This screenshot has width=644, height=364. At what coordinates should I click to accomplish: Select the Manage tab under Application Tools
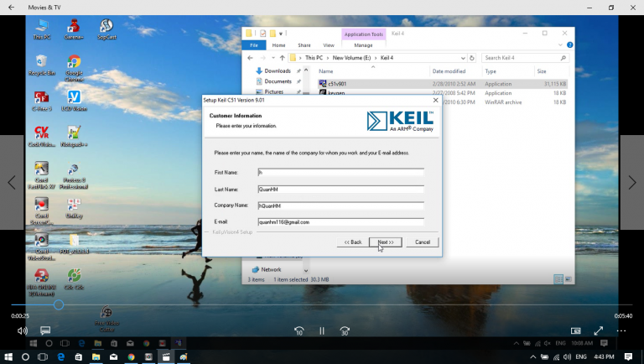point(363,45)
